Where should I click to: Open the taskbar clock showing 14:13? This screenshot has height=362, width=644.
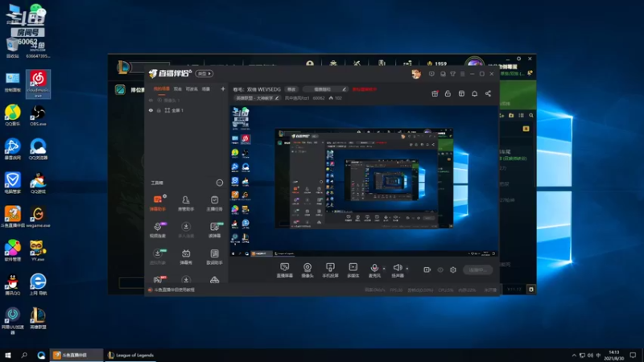tap(613, 355)
